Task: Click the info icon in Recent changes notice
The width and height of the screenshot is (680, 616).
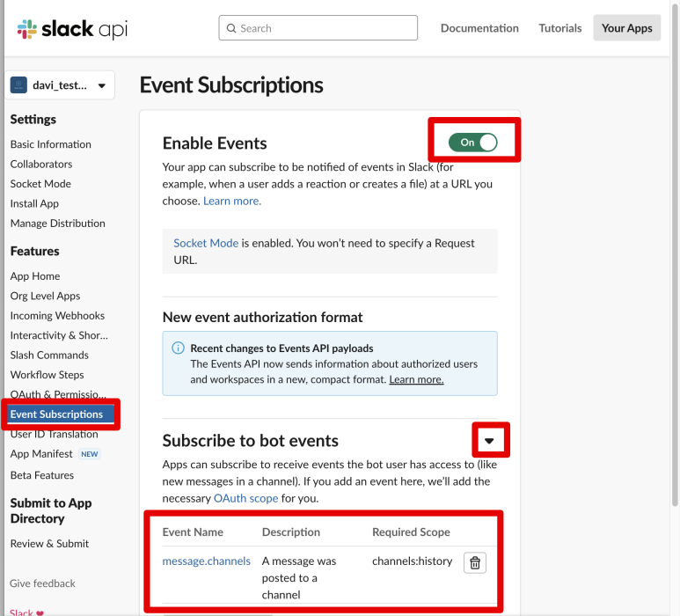Action: 178,348
